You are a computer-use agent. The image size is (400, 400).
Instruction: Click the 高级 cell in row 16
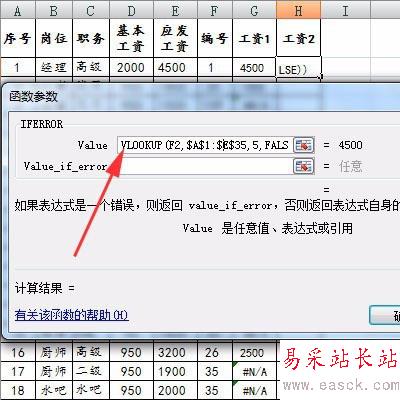click(91, 352)
